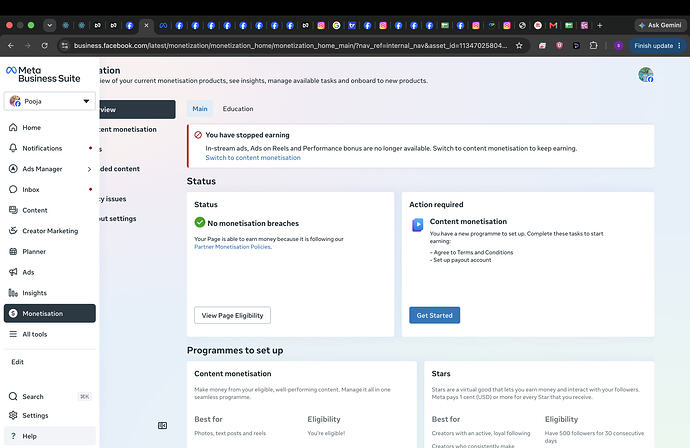Click the browser address bar
690x448 pixels.
(290, 46)
